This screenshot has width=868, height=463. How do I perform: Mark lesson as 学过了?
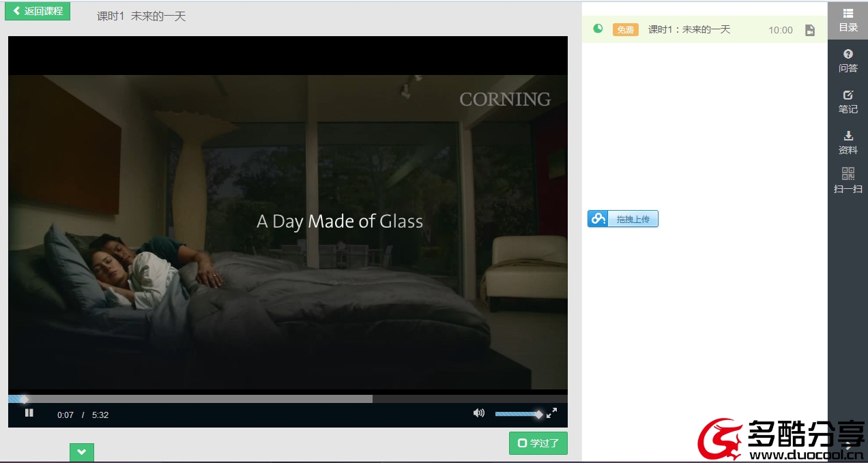pyautogui.click(x=538, y=443)
